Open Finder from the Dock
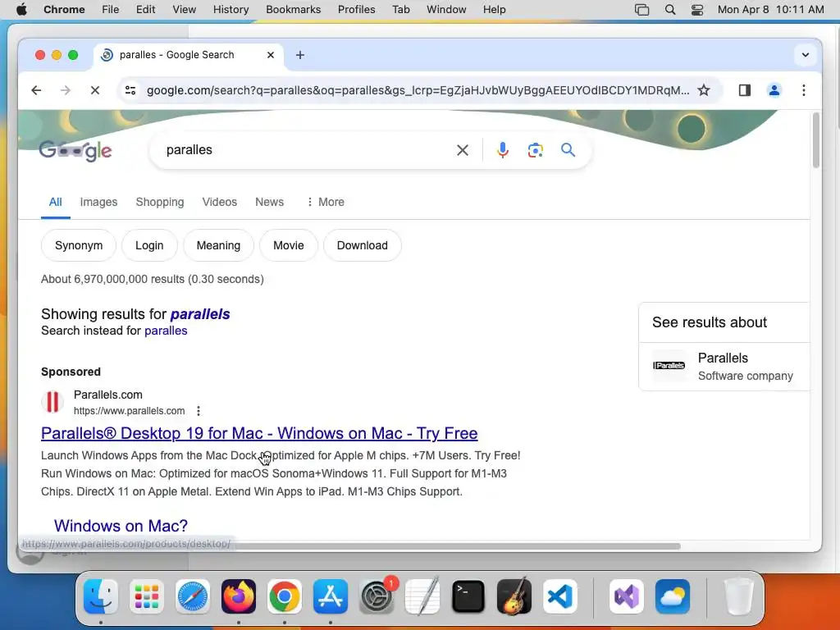The width and height of the screenshot is (840, 630). tap(101, 596)
